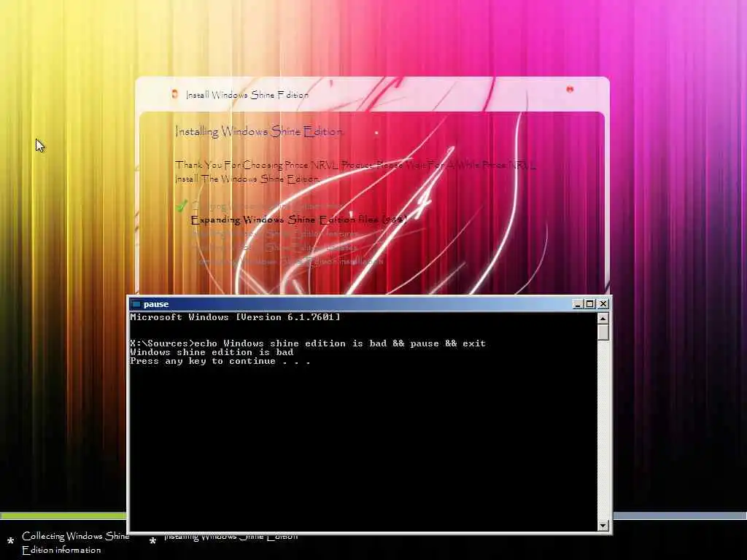The width and height of the screenshot is (747, 560).
Task: Click 'pause' title text of command window
Action: [x=156, y=304]
